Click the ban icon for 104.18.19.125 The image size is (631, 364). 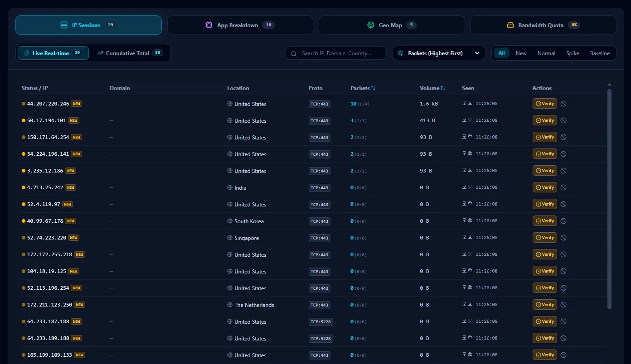(563, 271)
